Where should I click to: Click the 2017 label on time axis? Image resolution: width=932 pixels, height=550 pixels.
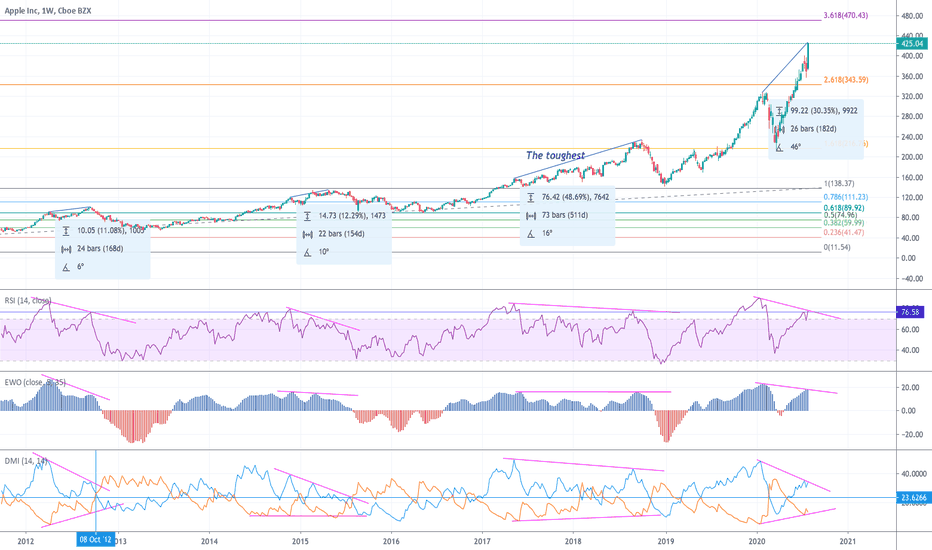pyautogui.click(x=482, y=541)
